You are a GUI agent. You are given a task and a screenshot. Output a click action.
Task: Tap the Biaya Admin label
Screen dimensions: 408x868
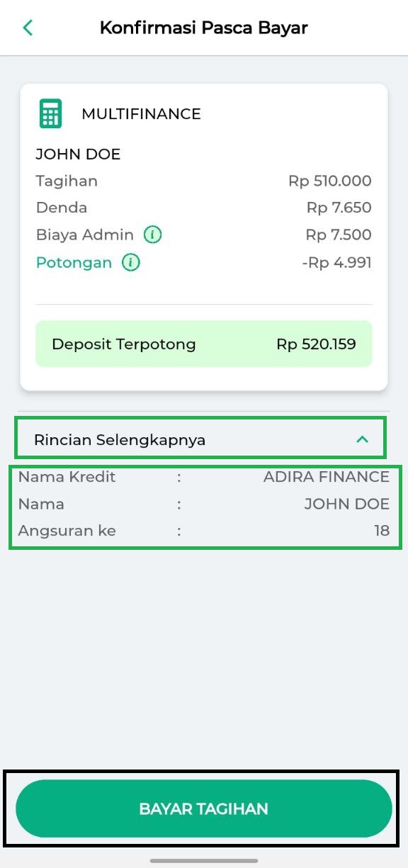click(x=84, y=235)
